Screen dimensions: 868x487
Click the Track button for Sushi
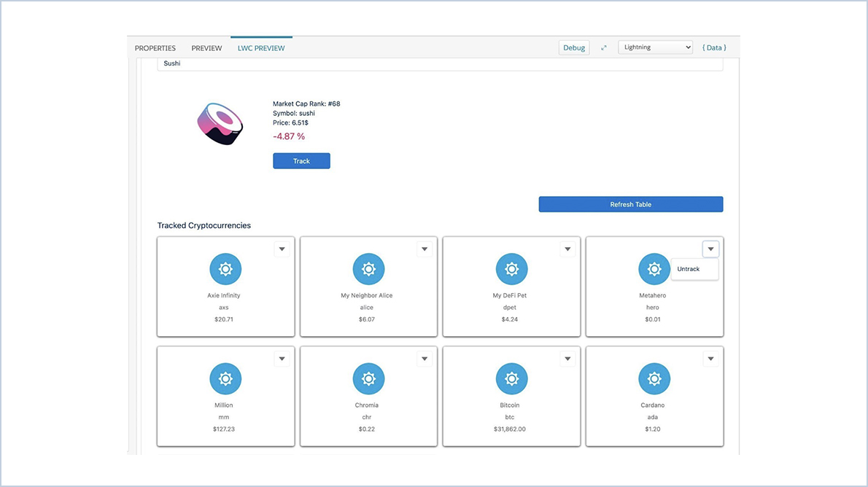(x=301, y=160)
